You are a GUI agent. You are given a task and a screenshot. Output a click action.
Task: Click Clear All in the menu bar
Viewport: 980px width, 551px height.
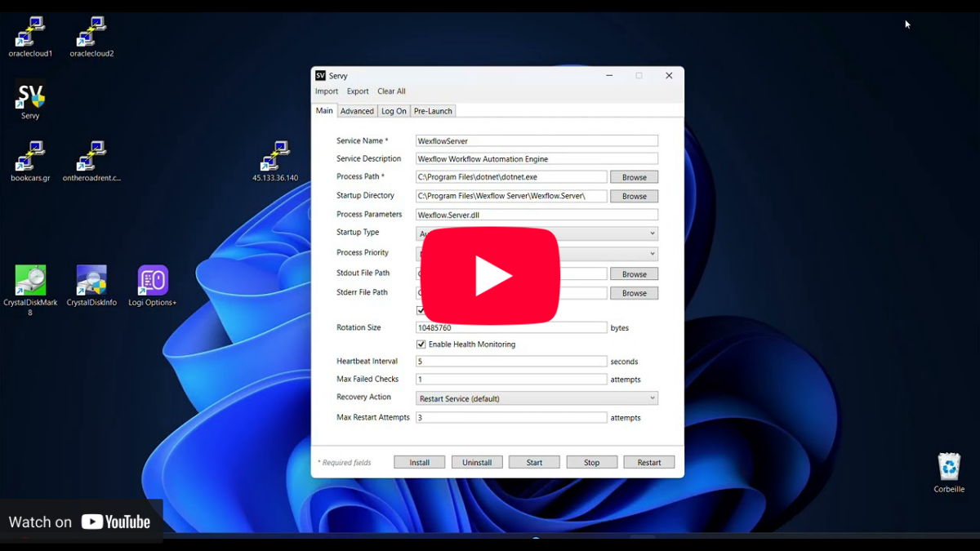pos(391,91)
